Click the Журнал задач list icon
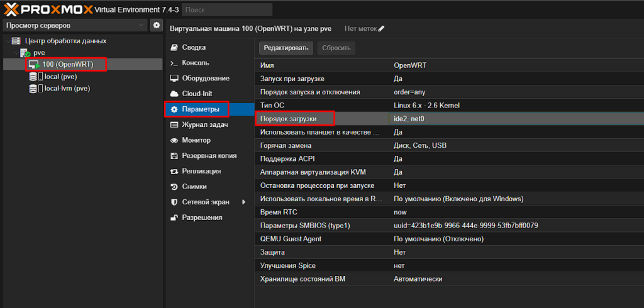Image resolution: width=644 pixels, height=308 pixels. coord(174,125)
